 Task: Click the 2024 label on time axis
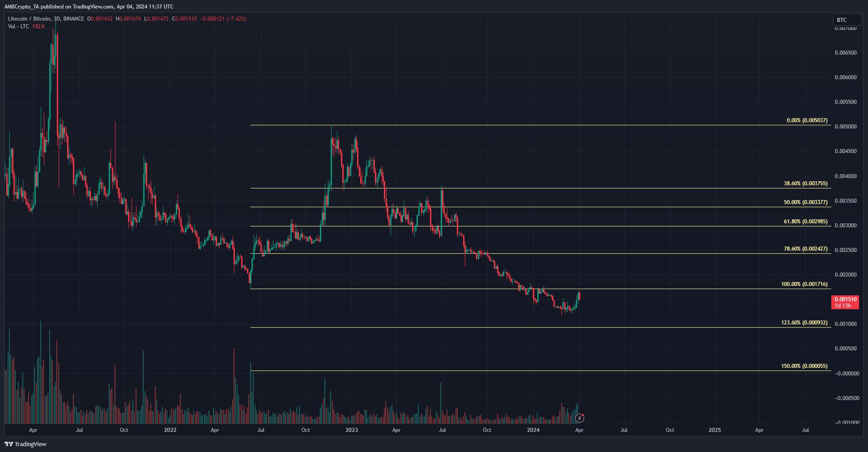click(533, 430)
